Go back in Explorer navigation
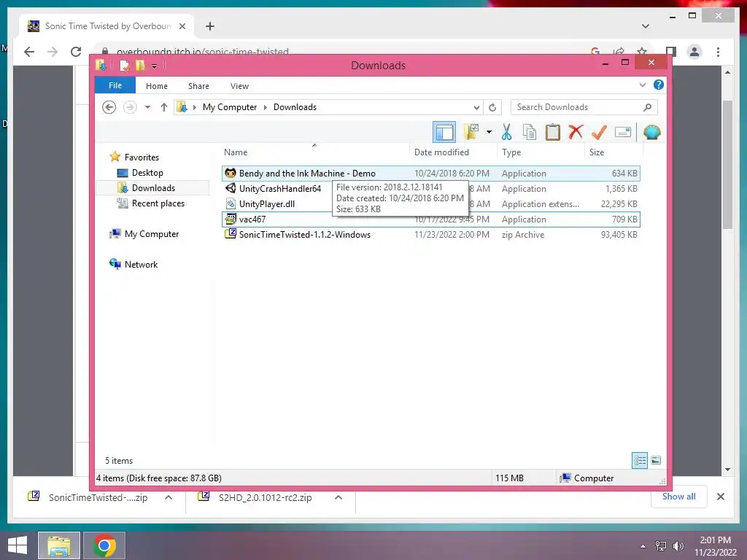This screenshot has height=560, width=747. click(109, 107)
